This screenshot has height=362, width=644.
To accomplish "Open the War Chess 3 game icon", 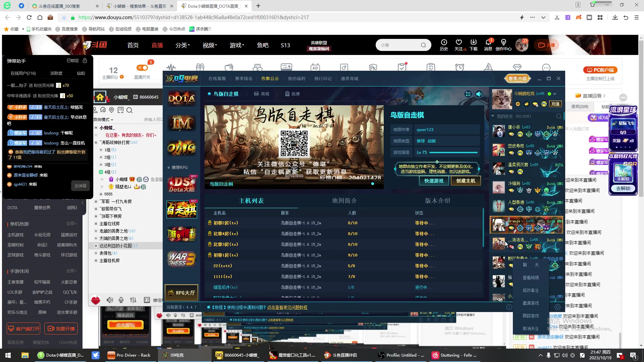I will (x=181, y=259).
